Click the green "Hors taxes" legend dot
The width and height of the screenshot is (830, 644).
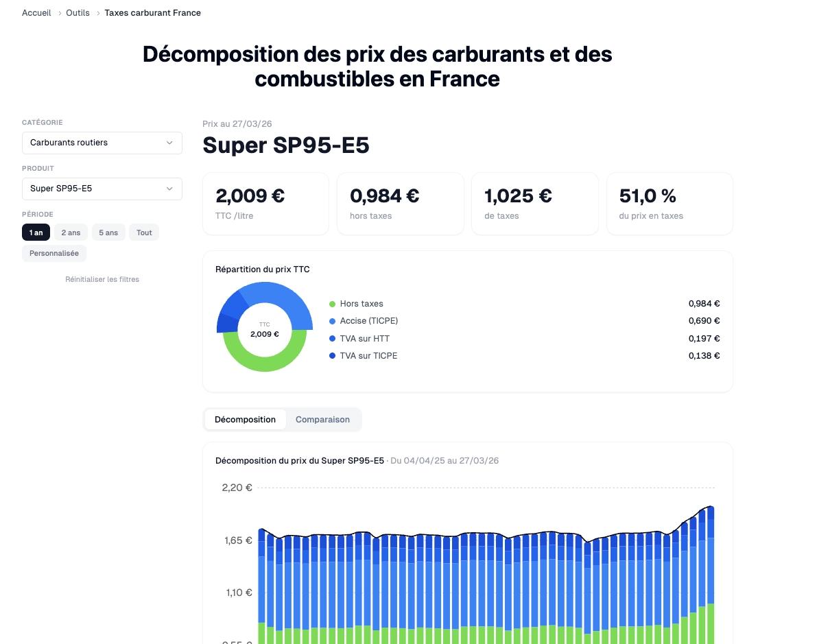coord(333,304)
